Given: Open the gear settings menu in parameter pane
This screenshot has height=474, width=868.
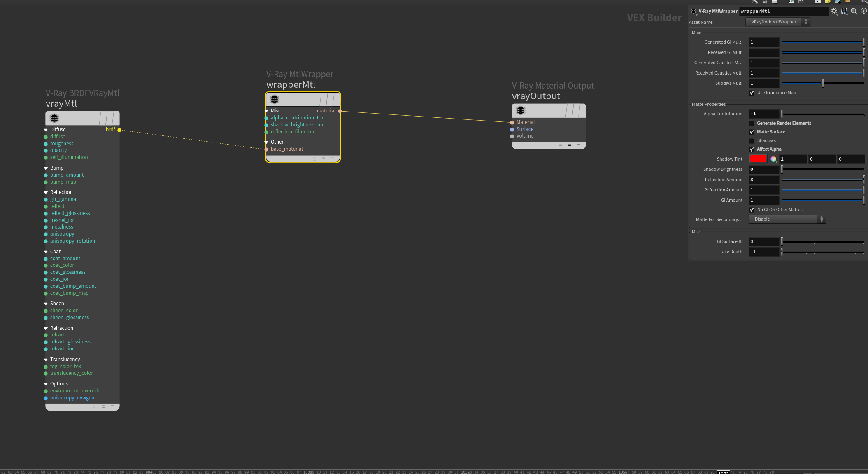Looking at the screenshot, I should coord(834,11).
